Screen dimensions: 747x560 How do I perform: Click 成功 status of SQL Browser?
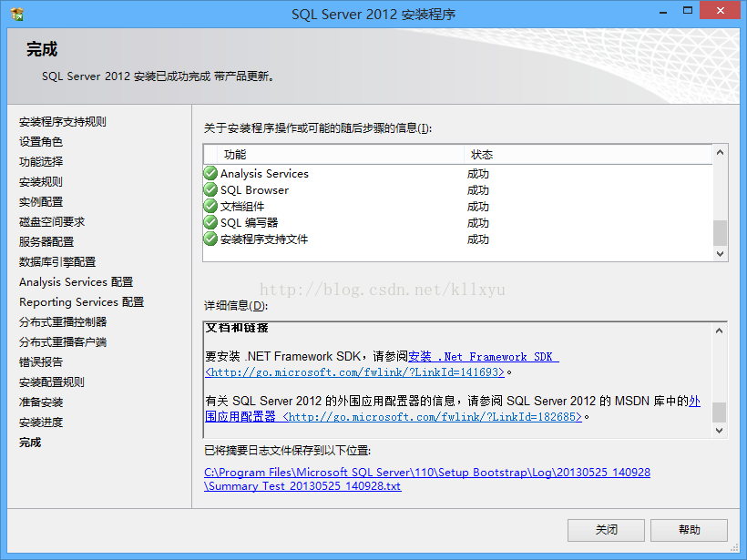(x=478, y=190)
